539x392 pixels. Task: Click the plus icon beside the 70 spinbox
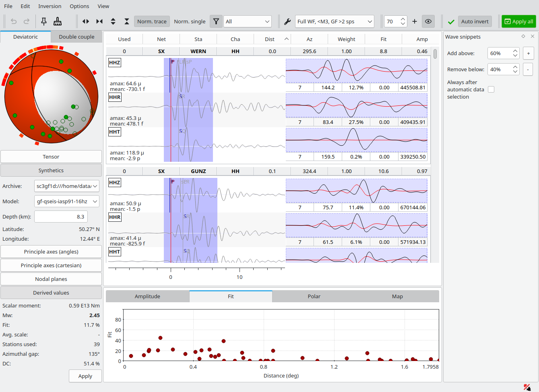[415, 21]
